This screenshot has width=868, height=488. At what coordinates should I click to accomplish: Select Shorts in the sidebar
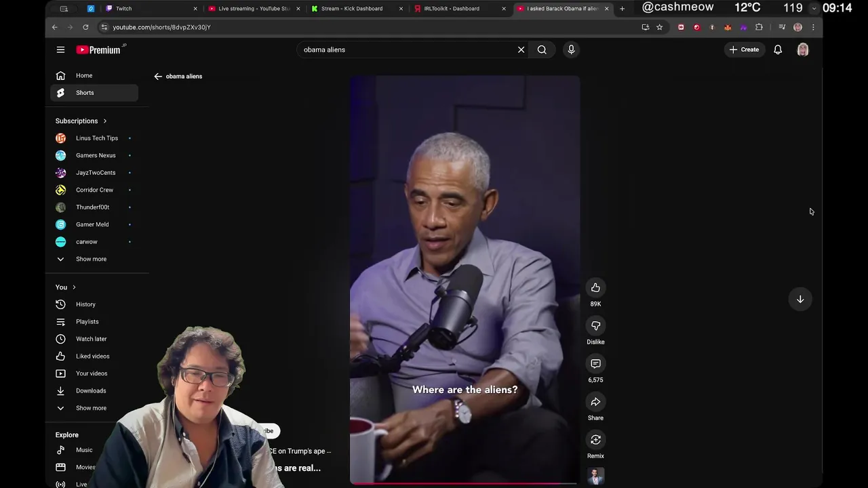click(x=94, y=93)
